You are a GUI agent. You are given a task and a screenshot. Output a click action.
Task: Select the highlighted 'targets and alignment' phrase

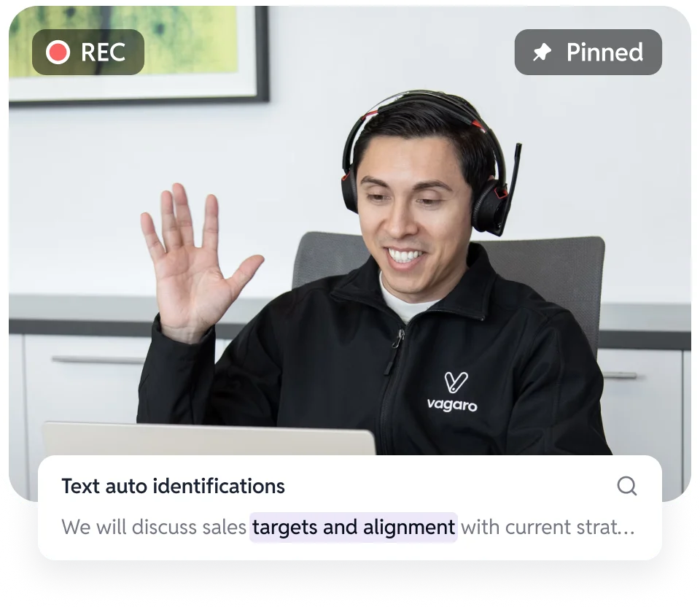click(354, 527)
